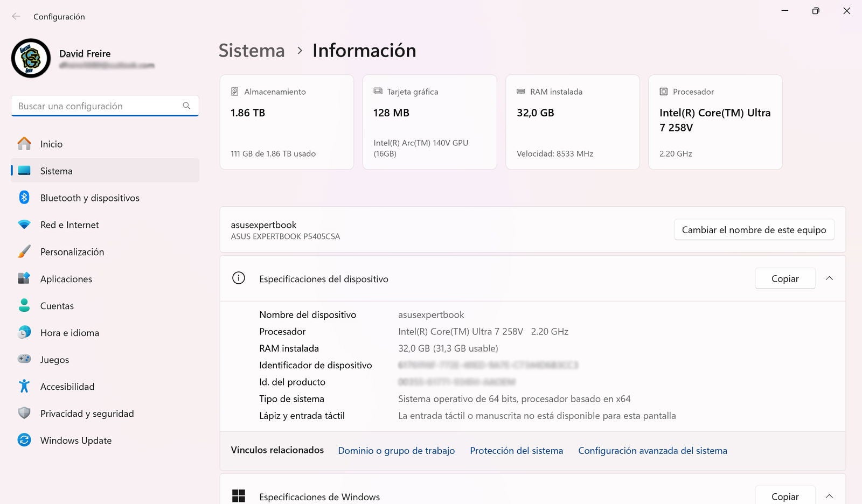Open Cuentas using its person icon
Screen dimensions: 862x504
24,305
